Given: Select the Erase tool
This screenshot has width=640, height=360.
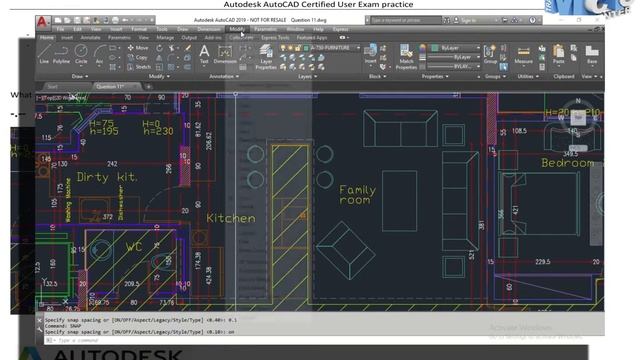Looking at the screenshot, I should coord(187,48).
